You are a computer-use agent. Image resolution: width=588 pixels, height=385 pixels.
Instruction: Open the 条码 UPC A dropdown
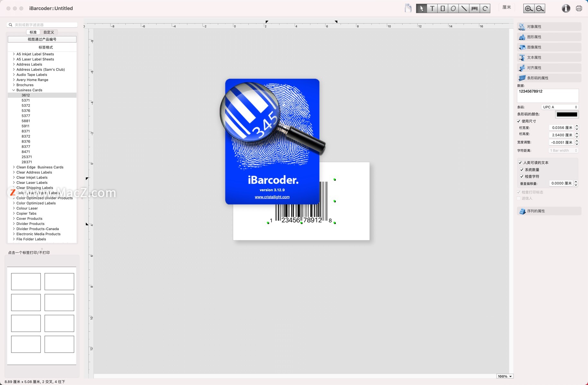coord(560,107)
